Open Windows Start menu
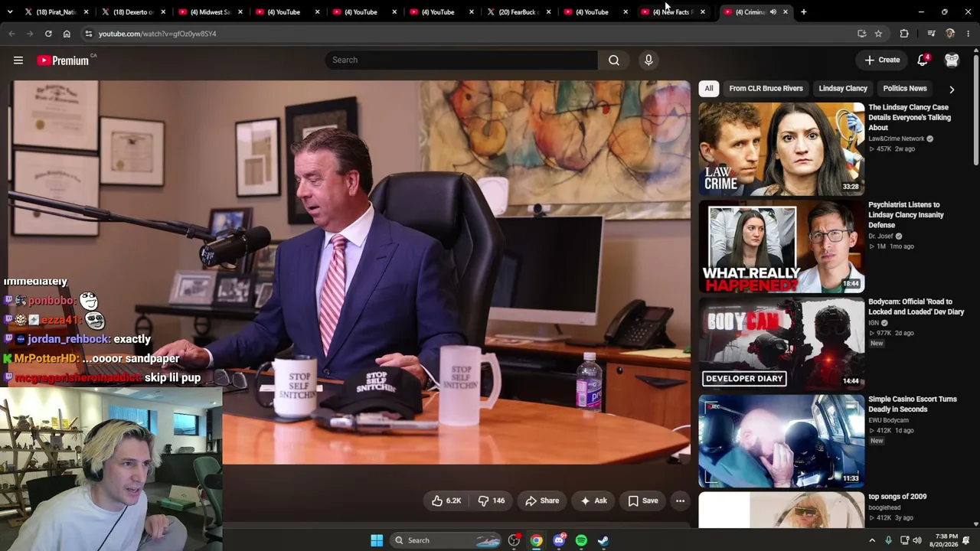This screenshot has height=551, width=980. 377,540
